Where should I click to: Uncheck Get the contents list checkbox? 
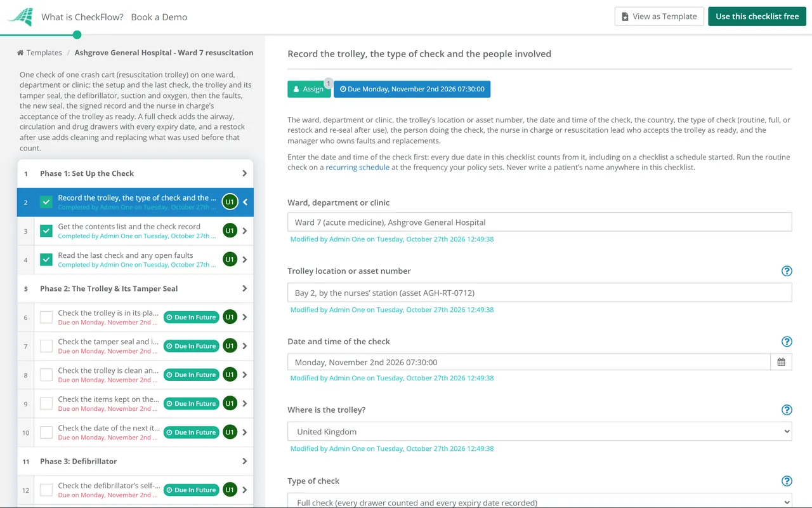[x=46, y=231]
